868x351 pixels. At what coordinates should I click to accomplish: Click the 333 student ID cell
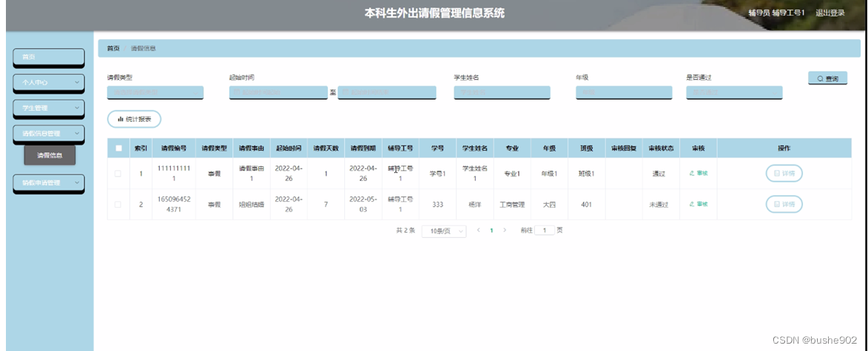(438, 205)
